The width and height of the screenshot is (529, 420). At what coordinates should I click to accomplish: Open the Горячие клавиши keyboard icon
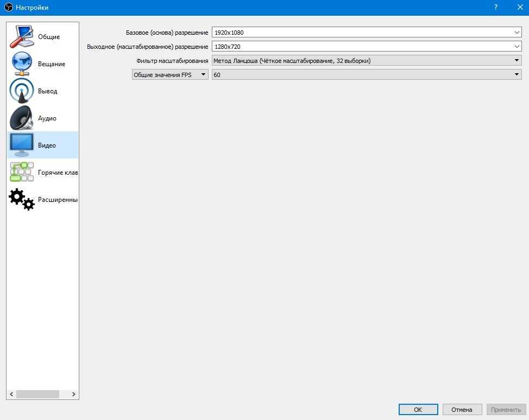22,172
